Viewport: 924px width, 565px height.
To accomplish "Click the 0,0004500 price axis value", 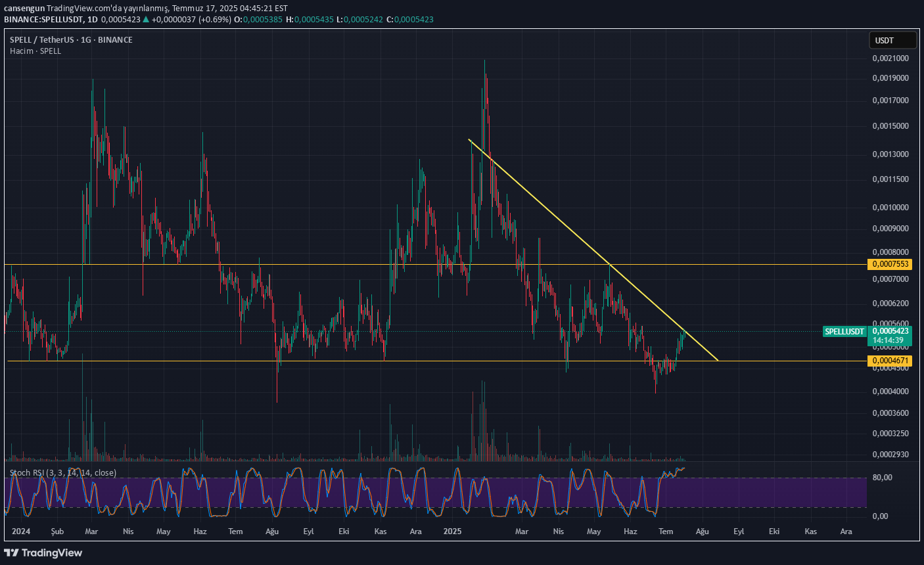I will pyautogui.click(x=890, y=368).
